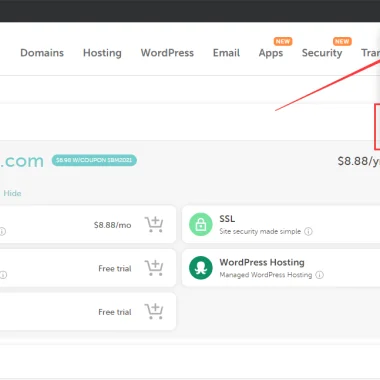Click the Managed WordPress Hosting description

coord(266,275)
